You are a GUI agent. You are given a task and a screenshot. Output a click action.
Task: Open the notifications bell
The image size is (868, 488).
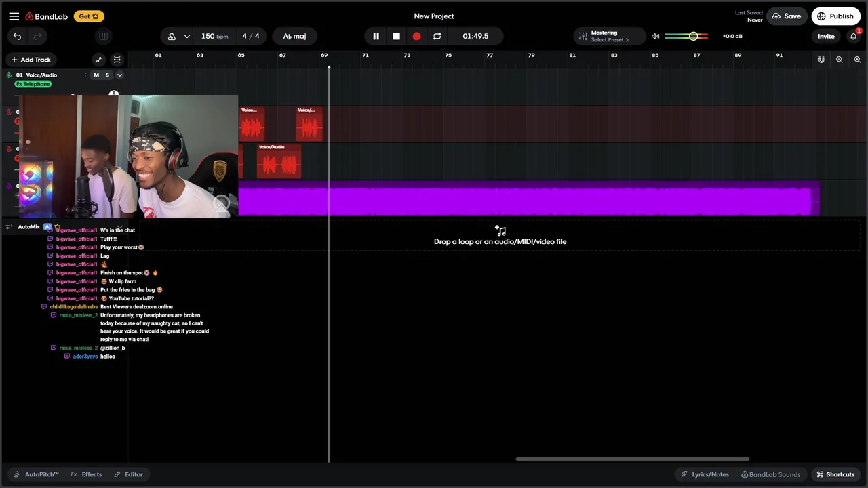854,36
